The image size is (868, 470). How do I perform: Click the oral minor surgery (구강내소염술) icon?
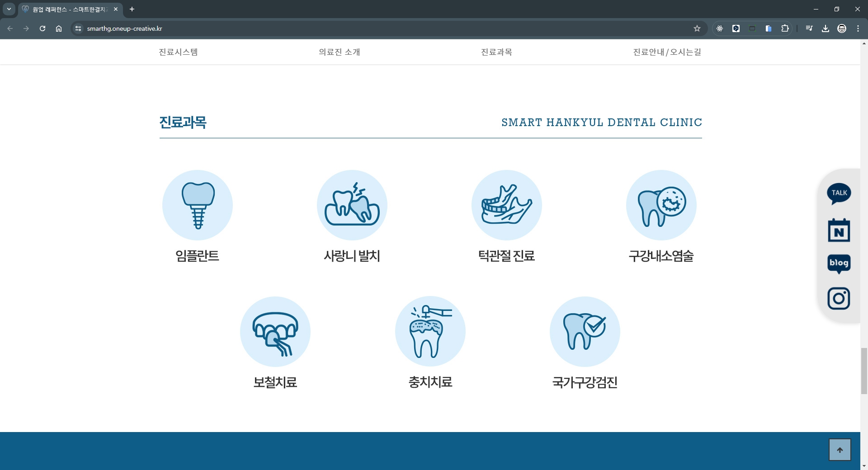coord(661,205)
